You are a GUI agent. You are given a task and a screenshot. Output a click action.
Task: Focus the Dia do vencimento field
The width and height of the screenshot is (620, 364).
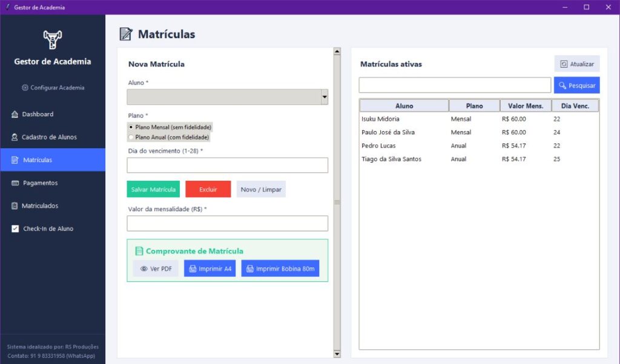point(228,165)
